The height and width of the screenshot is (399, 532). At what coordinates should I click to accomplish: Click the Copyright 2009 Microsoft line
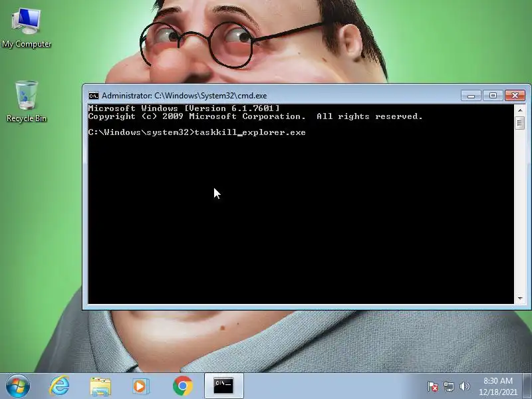255,116
